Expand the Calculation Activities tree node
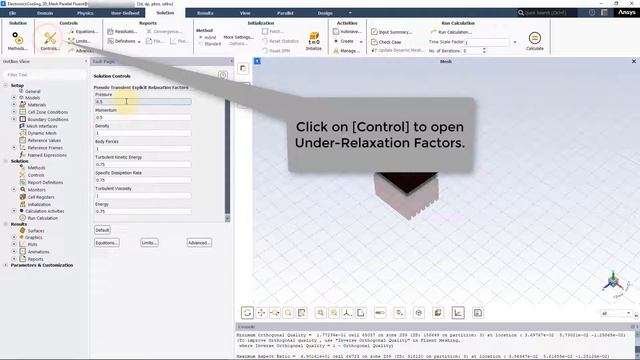 point(14,211)
